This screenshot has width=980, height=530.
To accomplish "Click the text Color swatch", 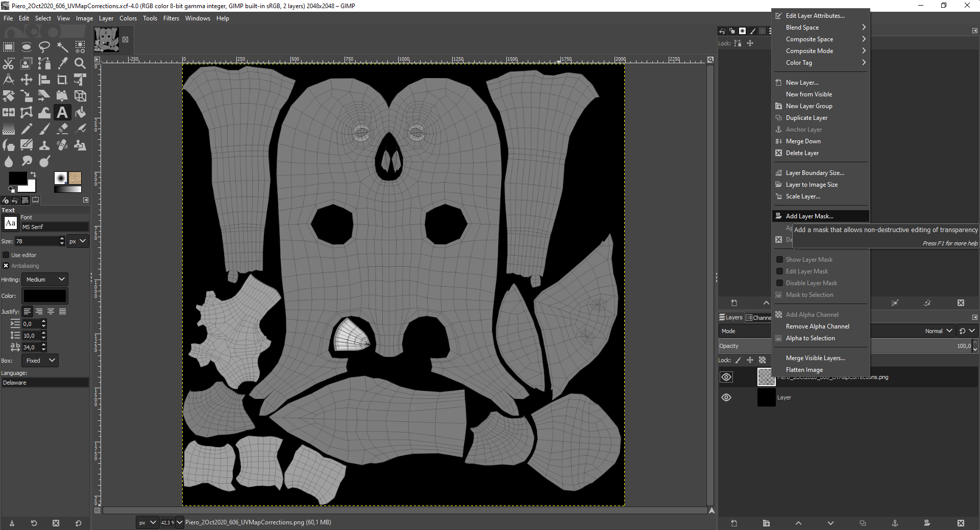I will [45, 296].
